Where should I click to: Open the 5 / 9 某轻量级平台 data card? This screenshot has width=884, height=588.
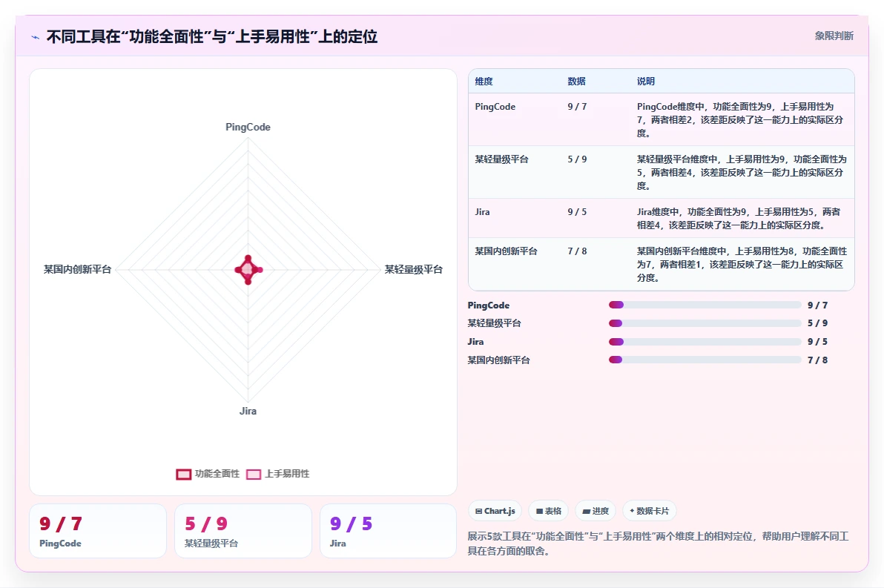tap(243, 531)
